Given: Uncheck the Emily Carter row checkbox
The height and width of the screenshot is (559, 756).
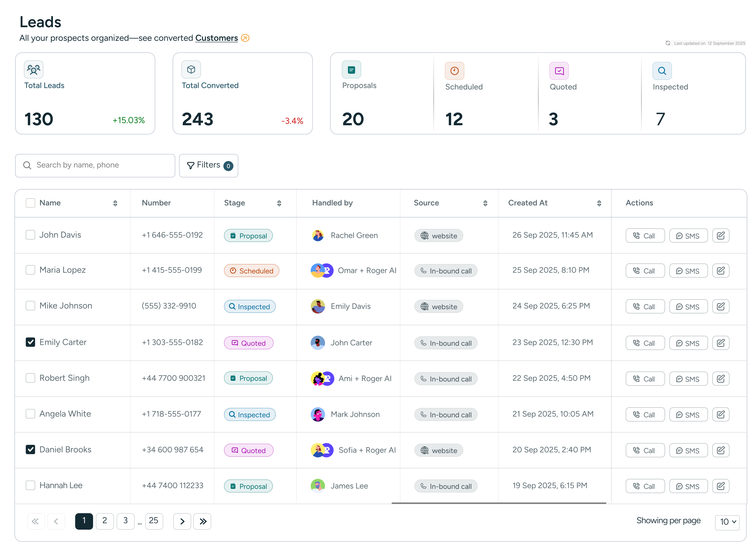Looking at the screenshot, I should (31, 342).
